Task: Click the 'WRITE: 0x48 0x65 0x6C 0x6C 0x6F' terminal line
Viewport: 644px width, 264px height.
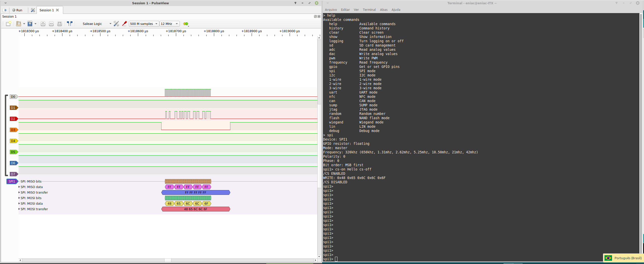Action: 354,178
